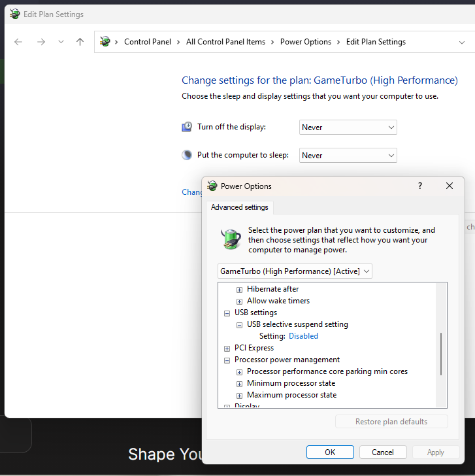475x476 pixels.
Task: Collapse the Processor power management node
Action: click(x=227, y=361)
